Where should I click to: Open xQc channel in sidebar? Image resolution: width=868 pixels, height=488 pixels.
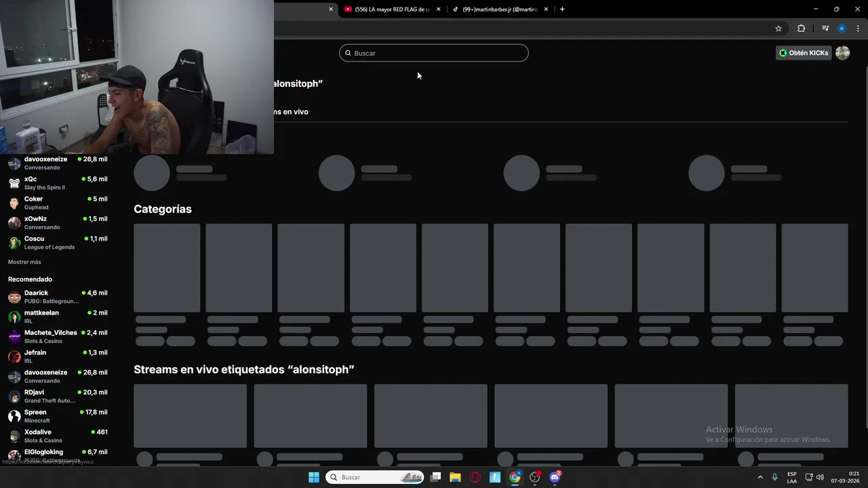pyautogui.click(x=58, y=183)
